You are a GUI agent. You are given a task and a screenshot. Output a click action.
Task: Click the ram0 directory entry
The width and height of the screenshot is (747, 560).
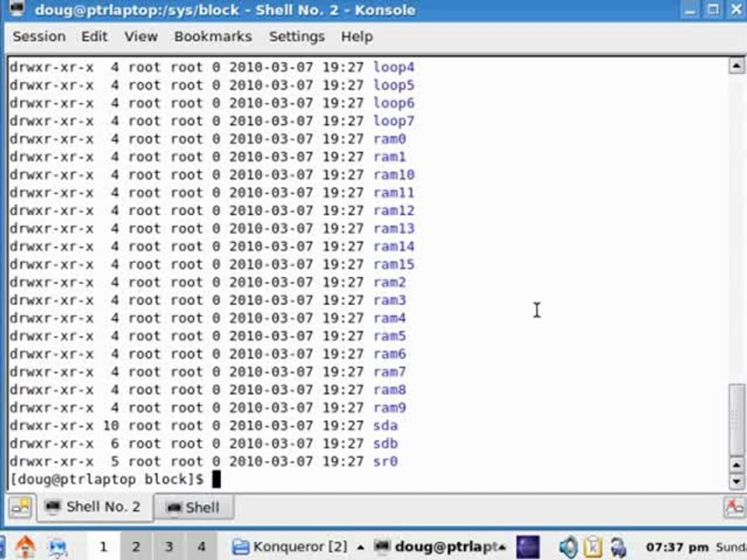(x=390, y=139)
